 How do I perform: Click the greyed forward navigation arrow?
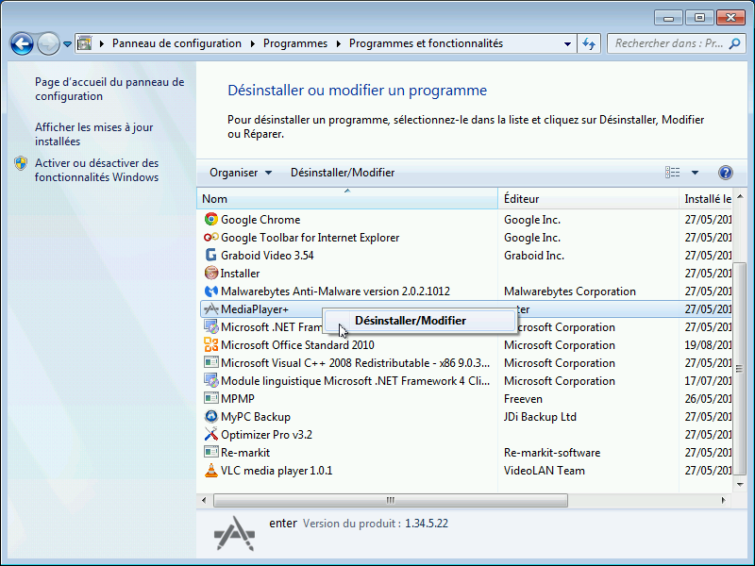pyautogui.click(x=48, y=44)
